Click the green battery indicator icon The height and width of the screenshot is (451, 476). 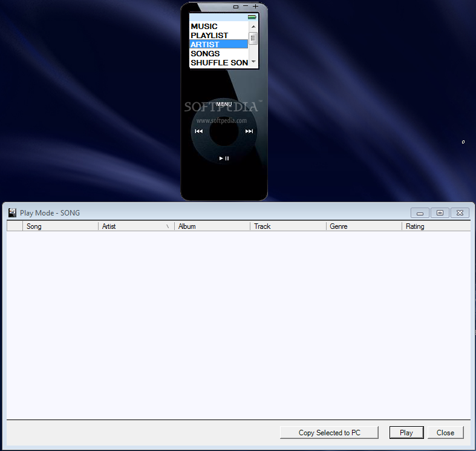click(x=252, y=17)
